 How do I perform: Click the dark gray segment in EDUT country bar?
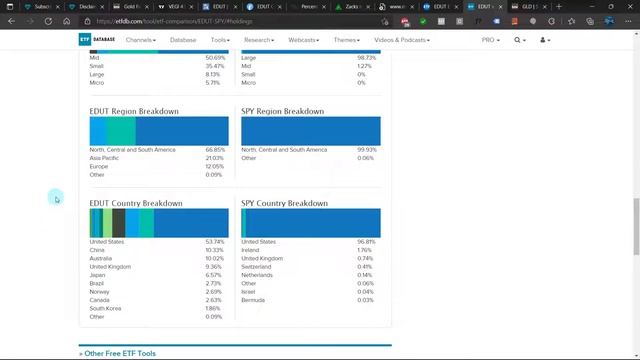point(119,223)
